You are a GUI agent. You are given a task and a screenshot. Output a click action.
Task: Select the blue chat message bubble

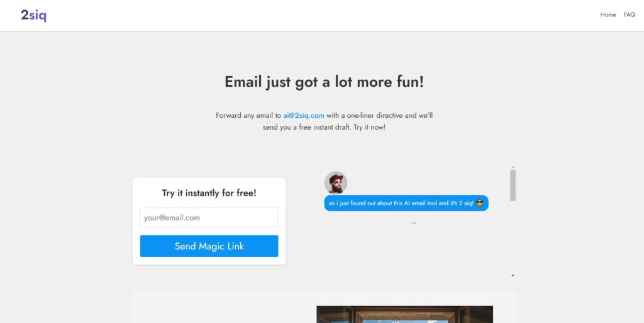click(x=402, y=203)
